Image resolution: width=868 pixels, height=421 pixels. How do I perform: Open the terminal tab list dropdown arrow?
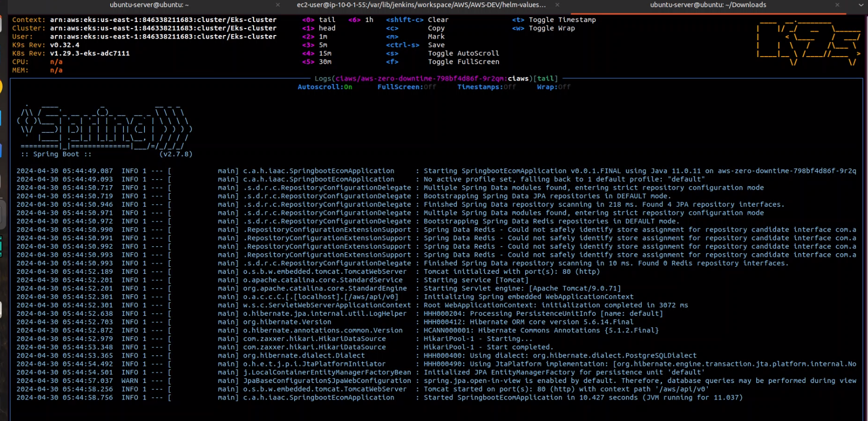(x=860, y=5)
